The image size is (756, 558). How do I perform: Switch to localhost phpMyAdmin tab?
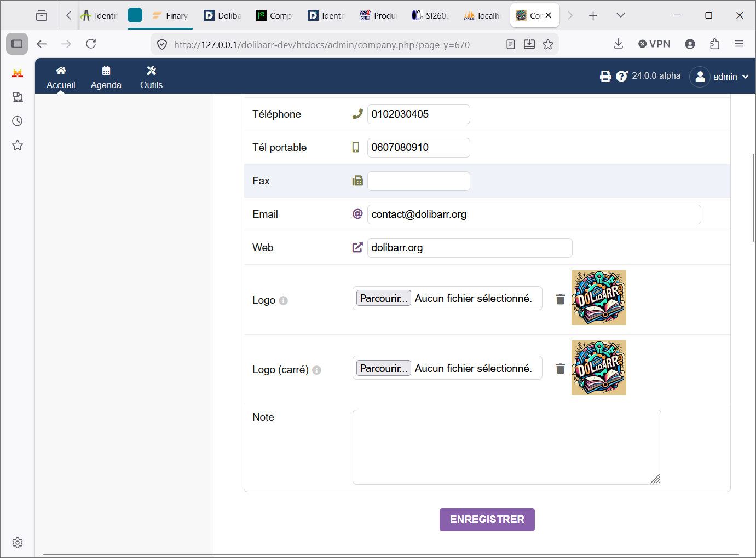[x=482, y=15]
